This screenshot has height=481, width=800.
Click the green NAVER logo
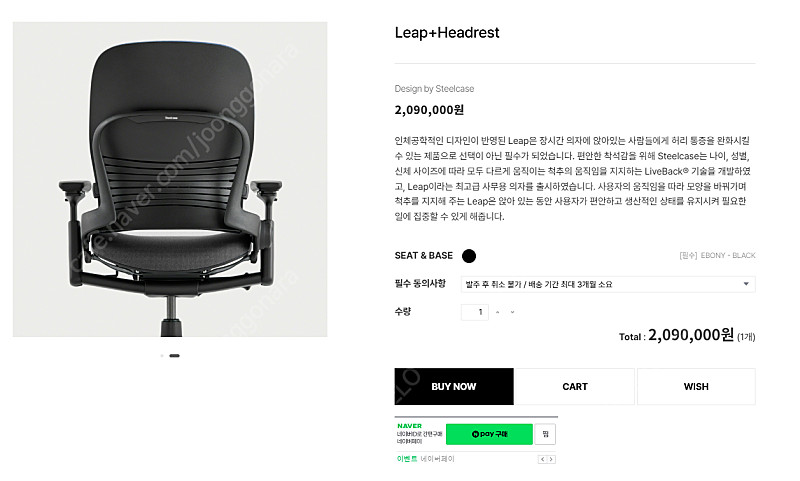409,426
